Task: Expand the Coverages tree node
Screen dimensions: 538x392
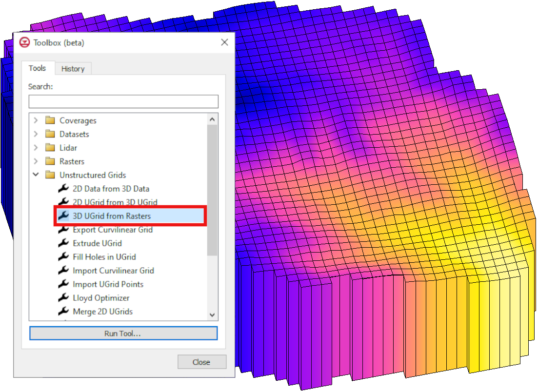Action: pos(36,120)
